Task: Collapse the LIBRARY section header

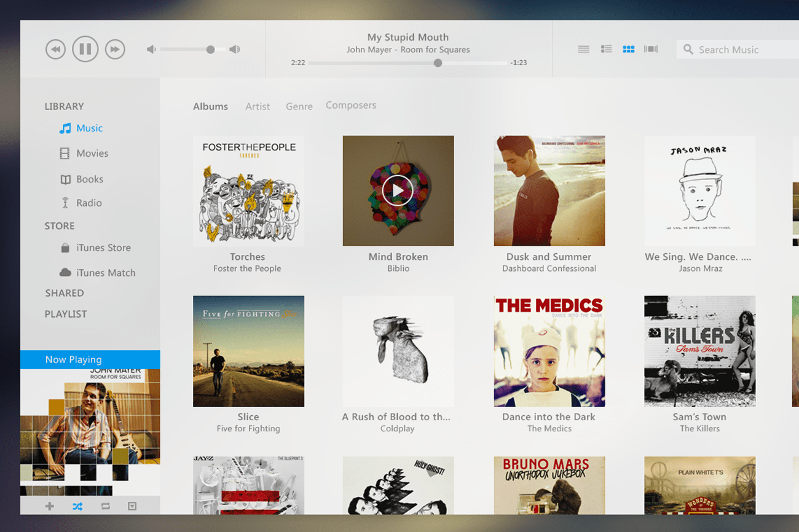Action: click(64, 106)
